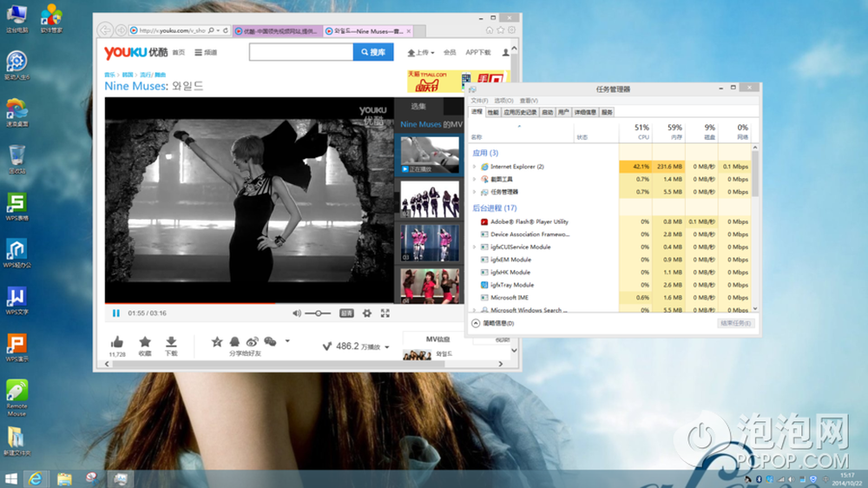Click the user account silhouette icon
Screen dimensions: 868x488
[x=505, y=53]
